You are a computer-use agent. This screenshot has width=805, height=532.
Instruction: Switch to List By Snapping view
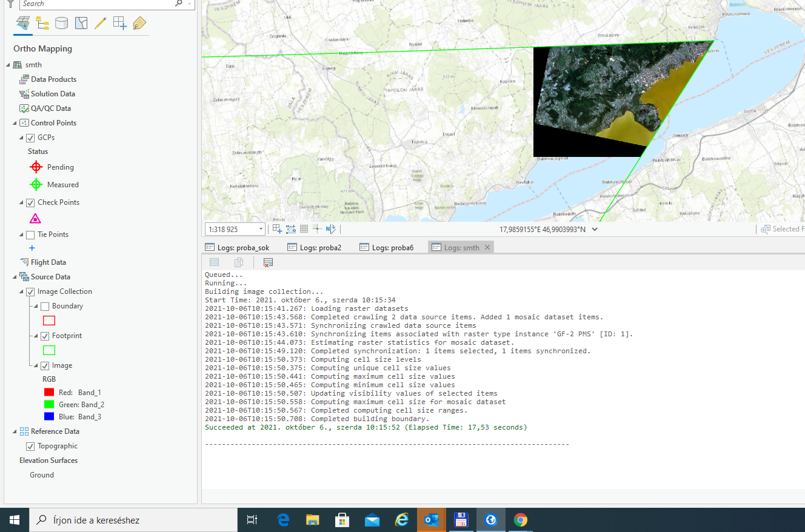click(120, 24)
